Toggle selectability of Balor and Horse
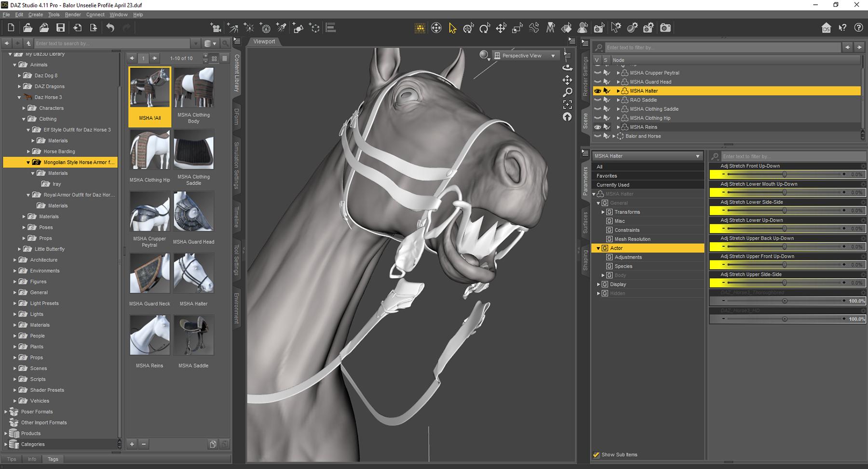 tap(607, 136)
